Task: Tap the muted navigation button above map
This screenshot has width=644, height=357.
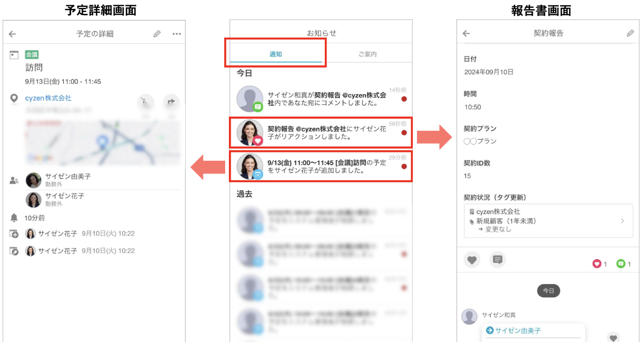Action: [145, 102]
